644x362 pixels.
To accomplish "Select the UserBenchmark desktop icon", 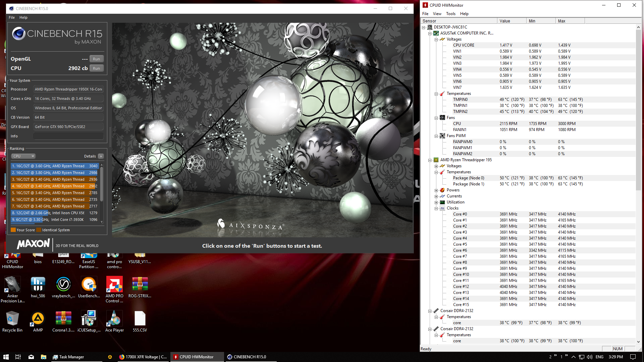I will coord(89,287).
